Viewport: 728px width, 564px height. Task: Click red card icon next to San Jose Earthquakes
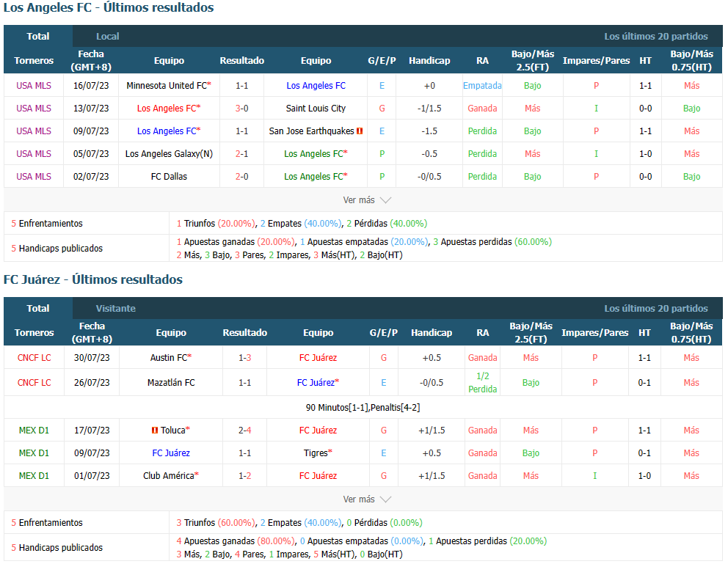(x=360, y=131)
